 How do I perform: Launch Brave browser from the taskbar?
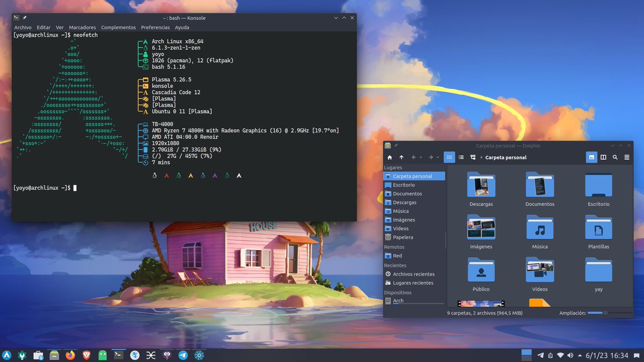click(86, 355)
